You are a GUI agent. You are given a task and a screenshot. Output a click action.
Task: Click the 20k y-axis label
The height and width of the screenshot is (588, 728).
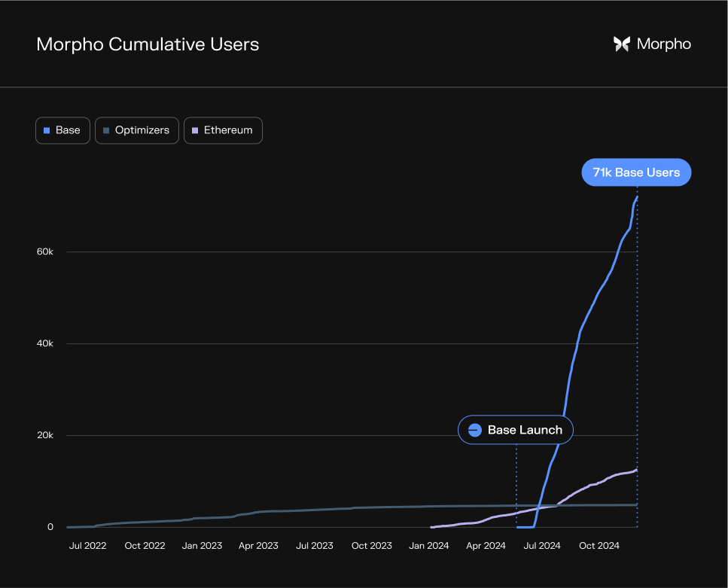45,435
